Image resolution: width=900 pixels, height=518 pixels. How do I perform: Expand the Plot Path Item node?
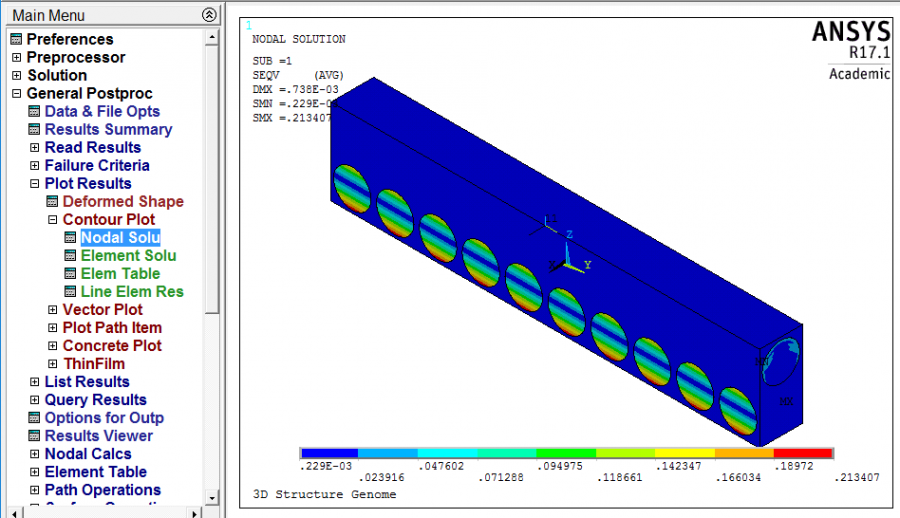pos(52,328)
